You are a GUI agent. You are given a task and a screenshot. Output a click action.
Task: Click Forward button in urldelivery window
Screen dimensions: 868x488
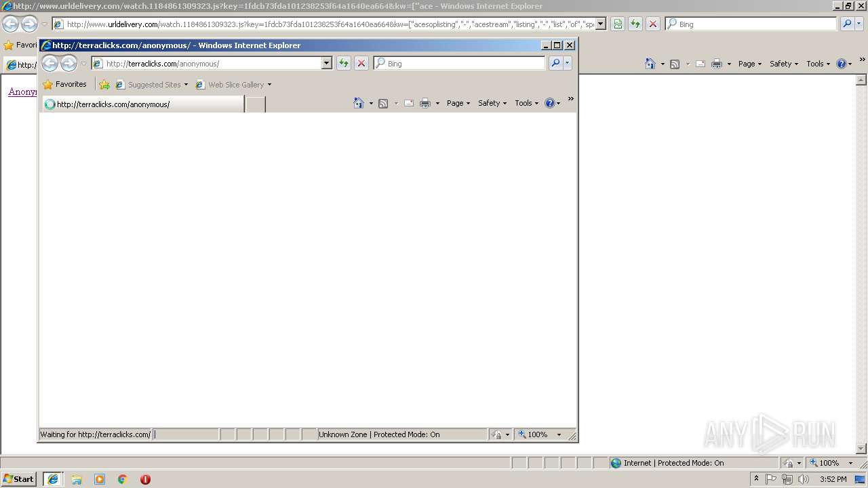29,24
